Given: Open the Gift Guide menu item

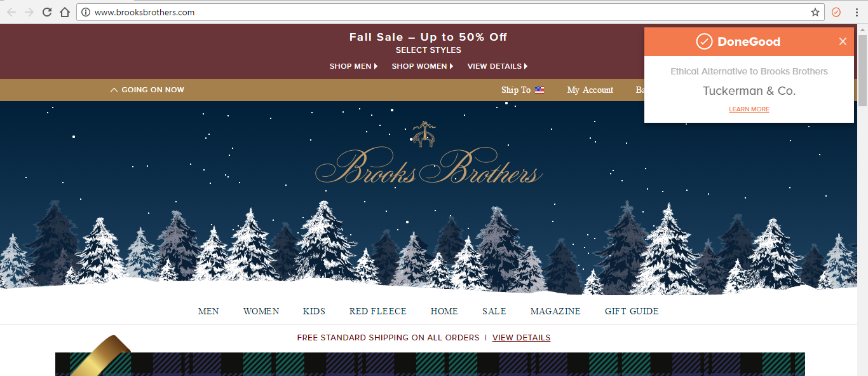Looking at the screenshot, I should 632,311.
